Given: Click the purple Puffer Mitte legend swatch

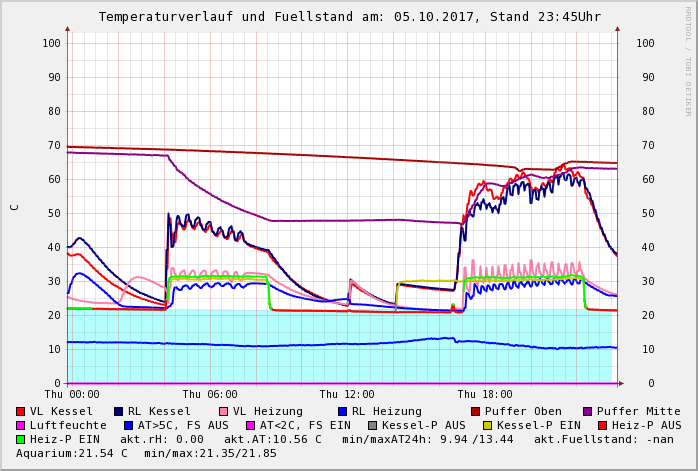Looking at the screenshot, I should pyautogui.click(x=588, y=411).
